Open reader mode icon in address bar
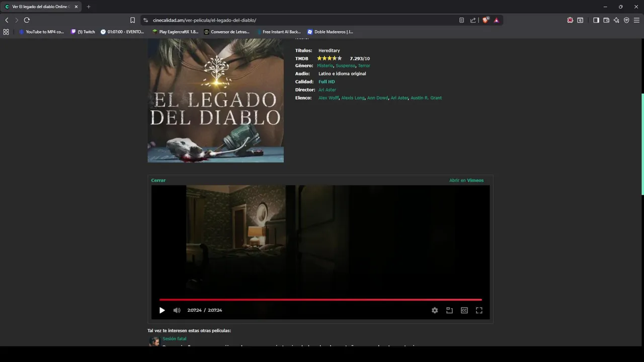644x362 pixels. (x=461, y=20)
